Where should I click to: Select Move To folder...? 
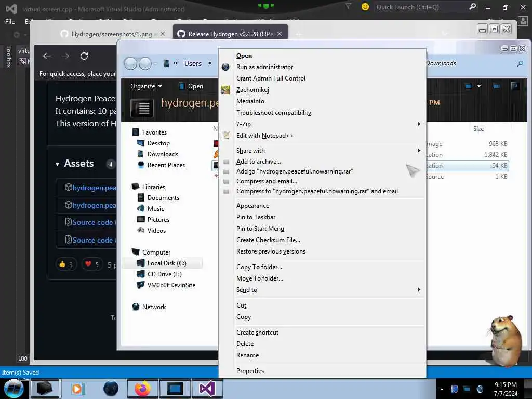(260, 278)
